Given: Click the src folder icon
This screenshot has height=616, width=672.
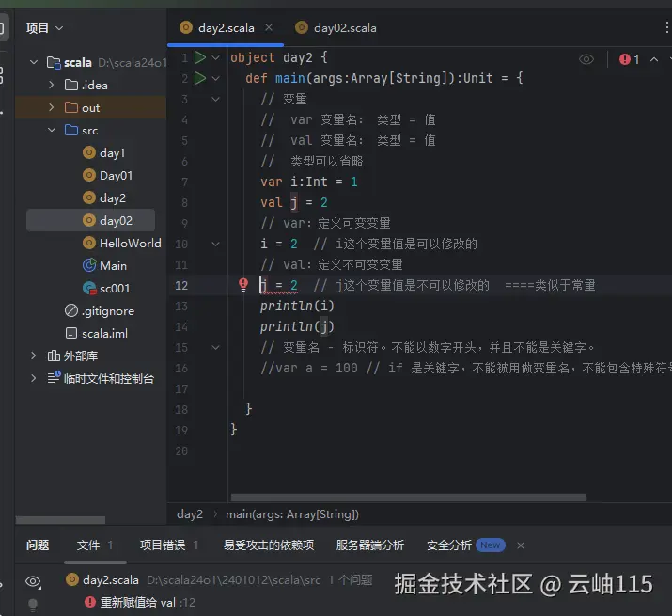Looking at the screenshot, I should click(71, 130).
